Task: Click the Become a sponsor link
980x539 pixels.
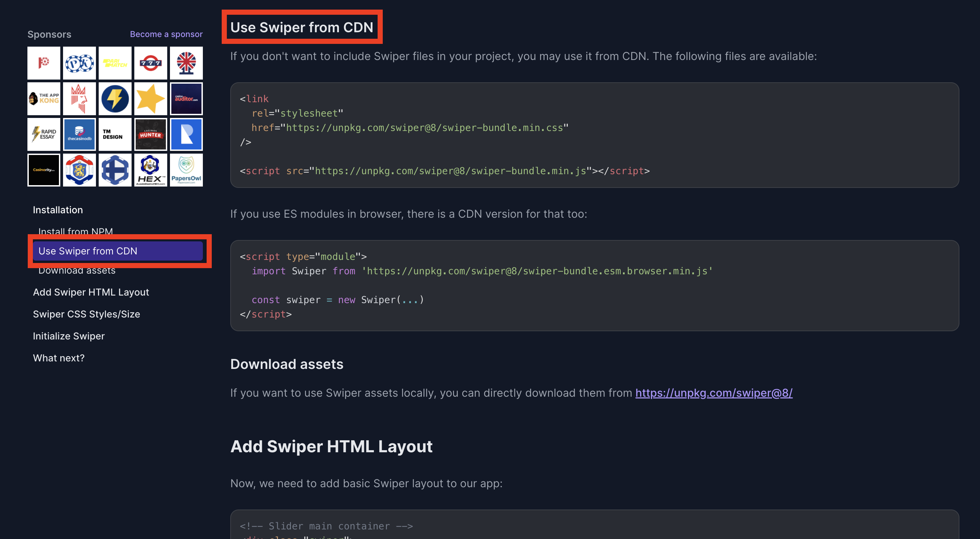Action: [x=166, y=34]
